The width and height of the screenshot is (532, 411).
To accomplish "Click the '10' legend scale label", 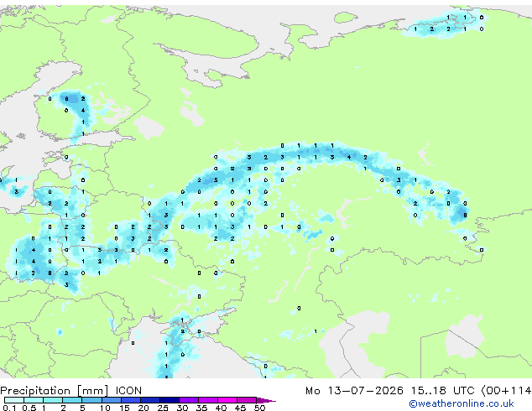I will click(105, 408).
